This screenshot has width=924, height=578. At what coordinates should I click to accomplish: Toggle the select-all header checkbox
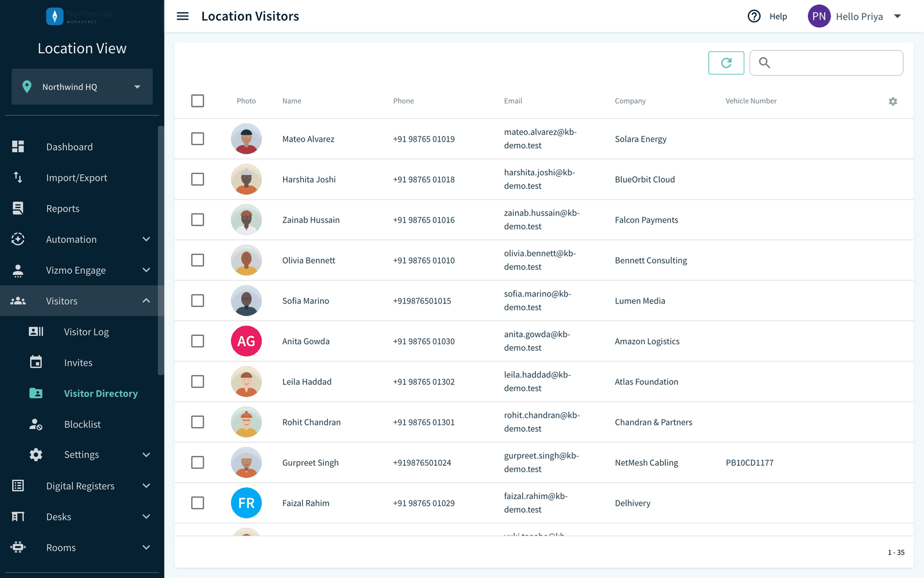(198, 101)
